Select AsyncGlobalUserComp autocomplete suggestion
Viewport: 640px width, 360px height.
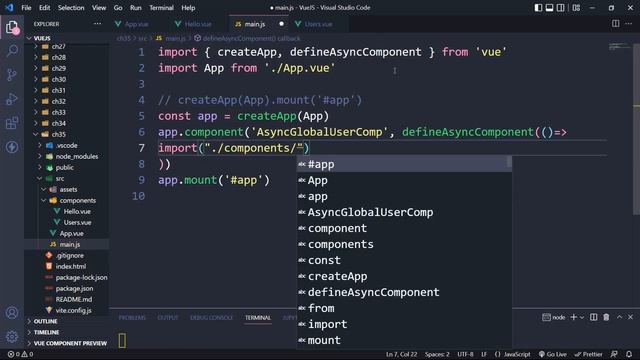point(404,212)
